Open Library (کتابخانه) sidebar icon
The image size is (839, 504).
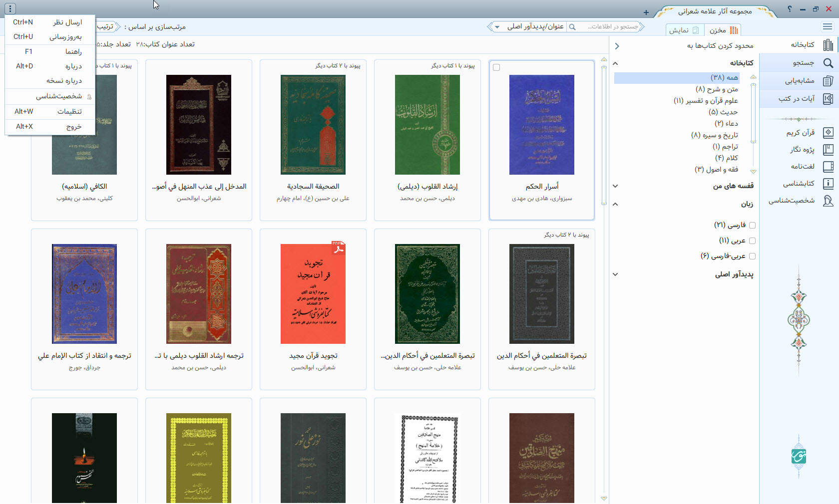point(828,45)
